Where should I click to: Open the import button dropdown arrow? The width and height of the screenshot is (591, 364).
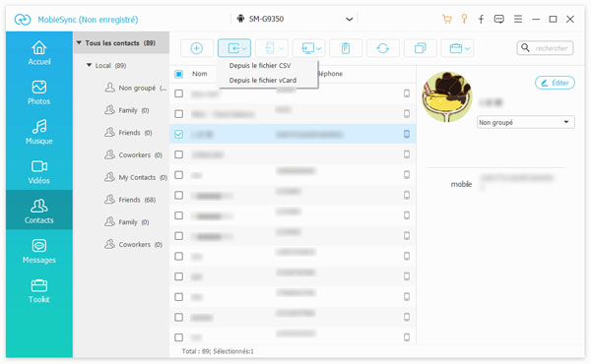point(244,48)
